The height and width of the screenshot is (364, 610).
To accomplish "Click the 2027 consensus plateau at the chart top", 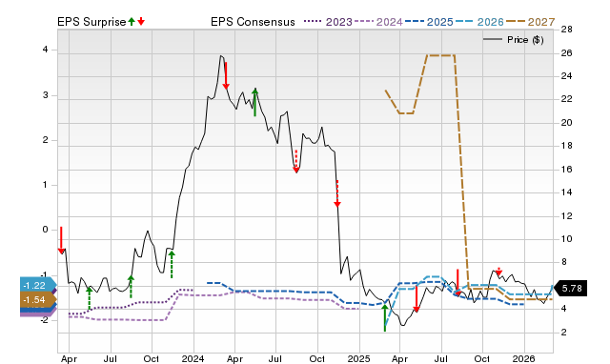I will [440, 55].
